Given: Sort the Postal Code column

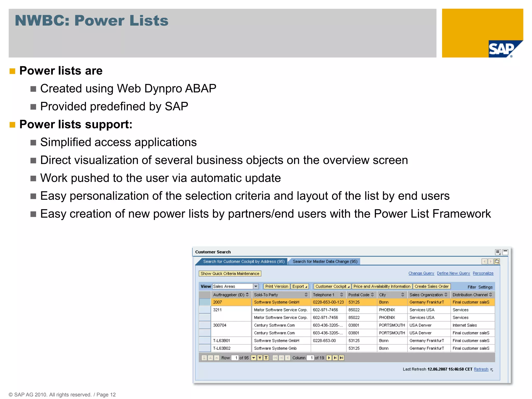Looking at the screenshot, I should 372,295.
